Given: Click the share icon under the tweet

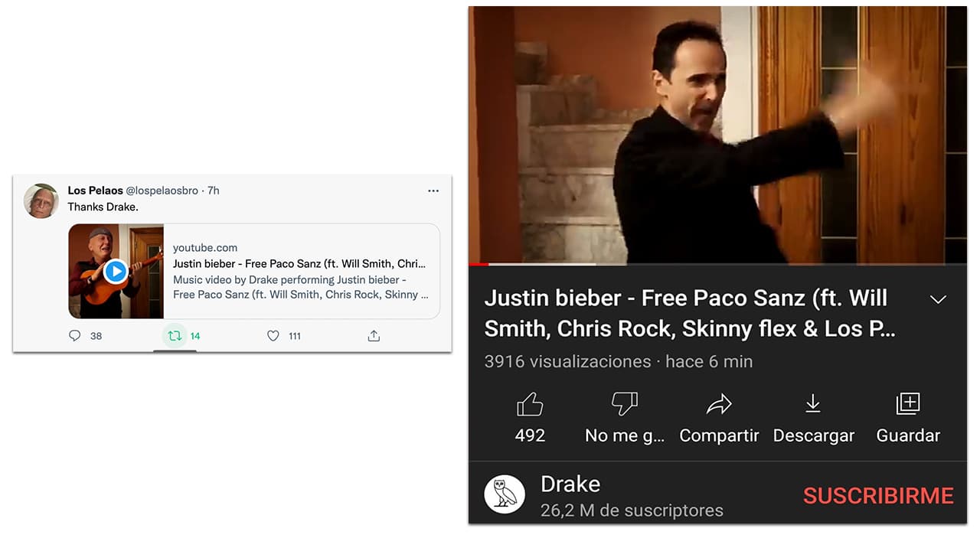Looking at the screenshot, I should 373,335.
